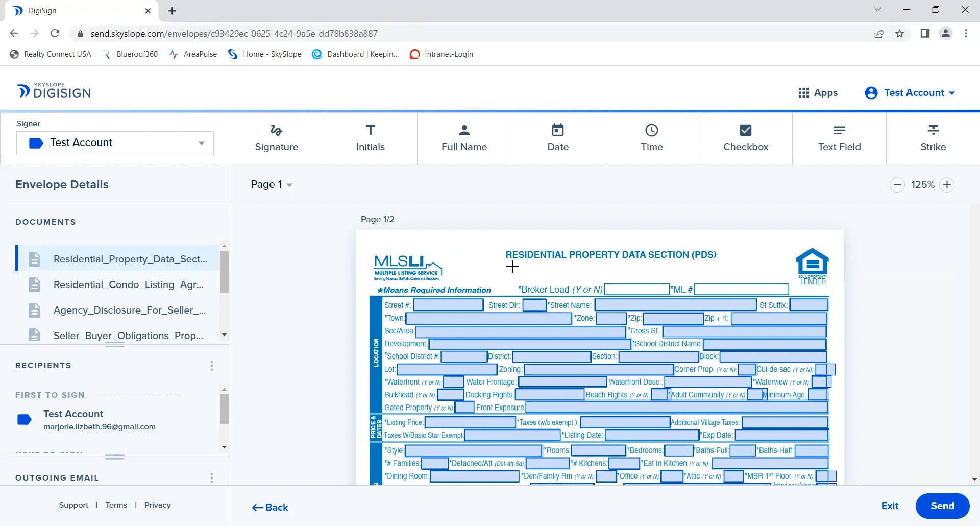Select the Initials field tool
The width and height of the screenshot is (980, 526).
click(x=370, y=138)
